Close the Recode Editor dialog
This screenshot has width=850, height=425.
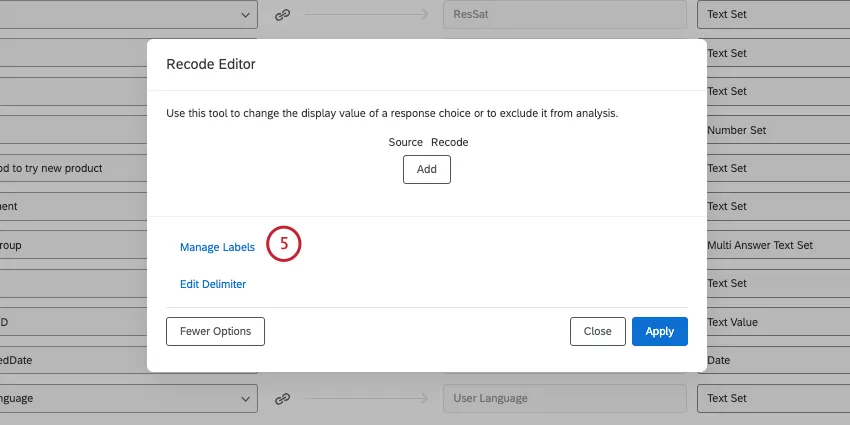tap(597, 331)
